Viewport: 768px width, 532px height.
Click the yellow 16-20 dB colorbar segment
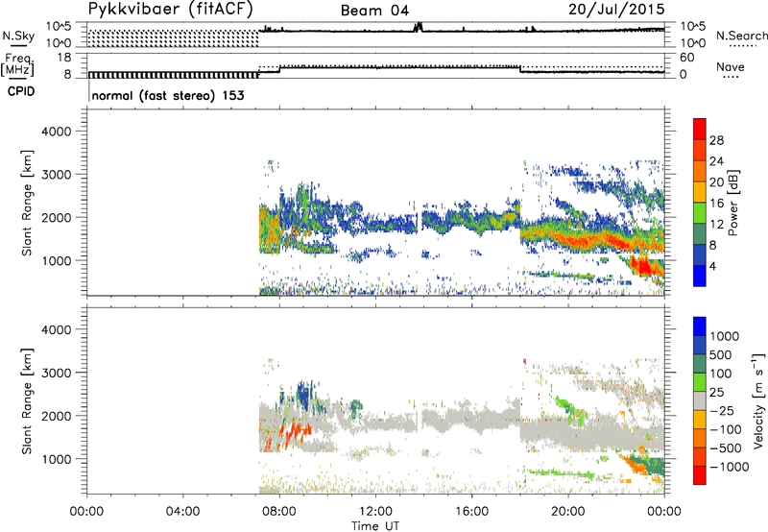[x=700, y=191]
